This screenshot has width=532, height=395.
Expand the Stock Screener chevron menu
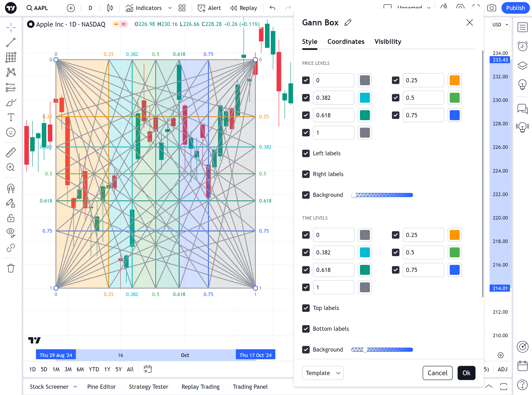75,387
